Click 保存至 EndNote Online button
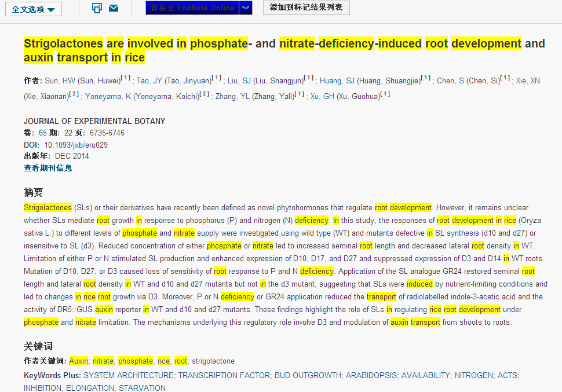This screenshot has width=562, height=392. point(192,8)
